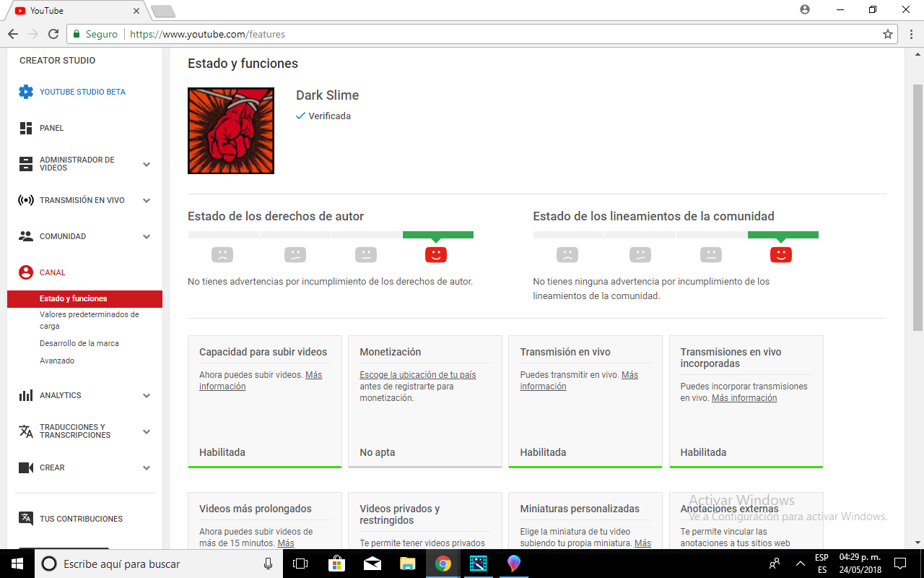
Task: Expand the Analytics section chevron
Action: point(147,395)
